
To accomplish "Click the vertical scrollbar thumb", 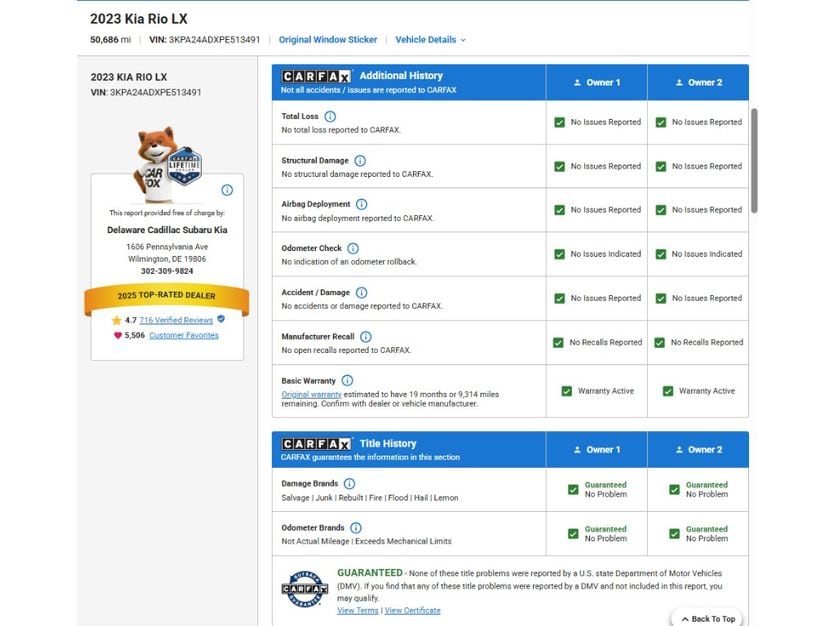I will [754, 161].
